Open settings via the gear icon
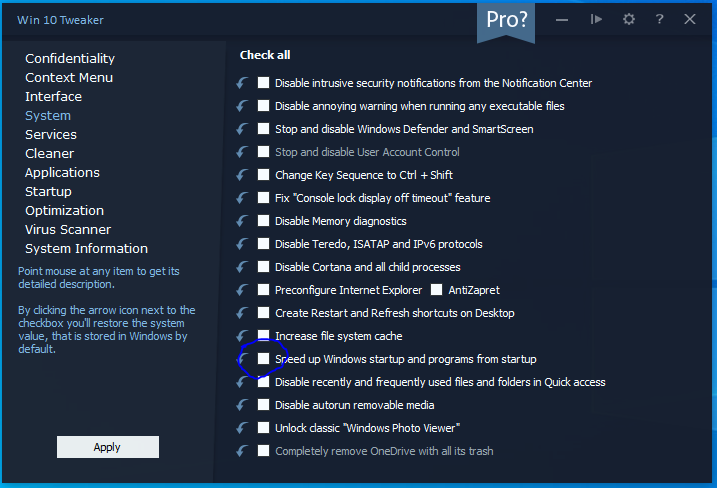The width and height of the screenshot is (717, 488). [629, 19]
